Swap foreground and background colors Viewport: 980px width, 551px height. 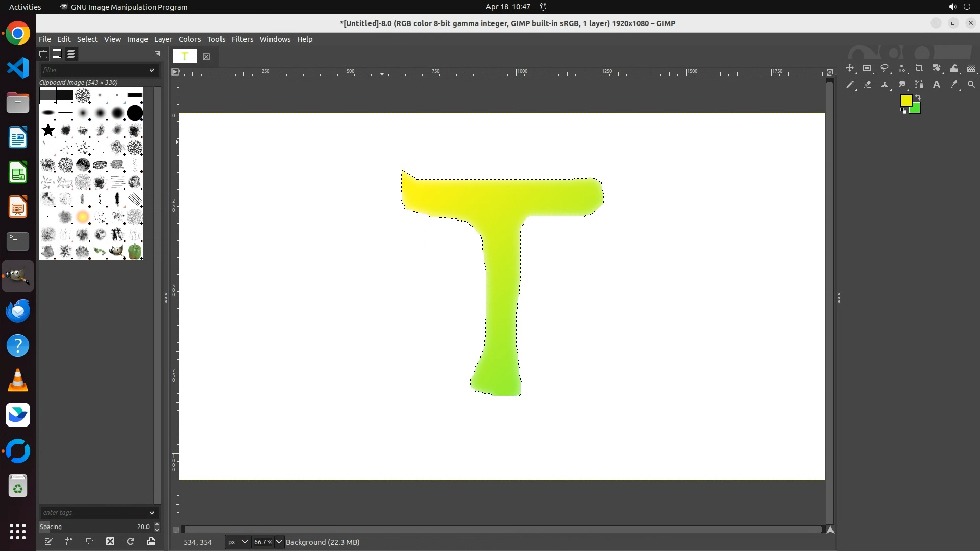click(x=918, y=97)
